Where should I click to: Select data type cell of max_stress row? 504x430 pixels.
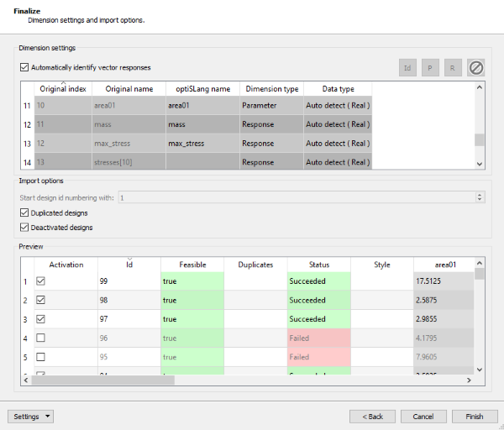point(338,144)
